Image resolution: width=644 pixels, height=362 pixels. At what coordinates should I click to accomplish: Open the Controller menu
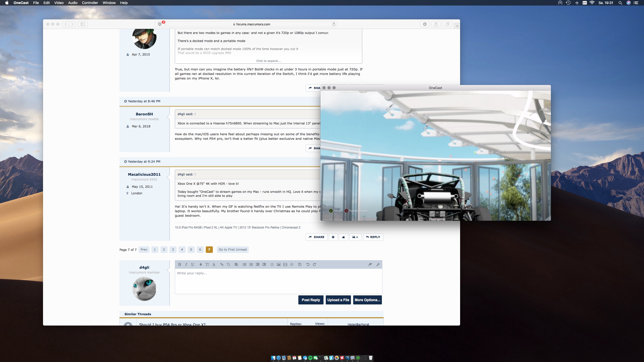pyautogui.click(x=90, y=3)
